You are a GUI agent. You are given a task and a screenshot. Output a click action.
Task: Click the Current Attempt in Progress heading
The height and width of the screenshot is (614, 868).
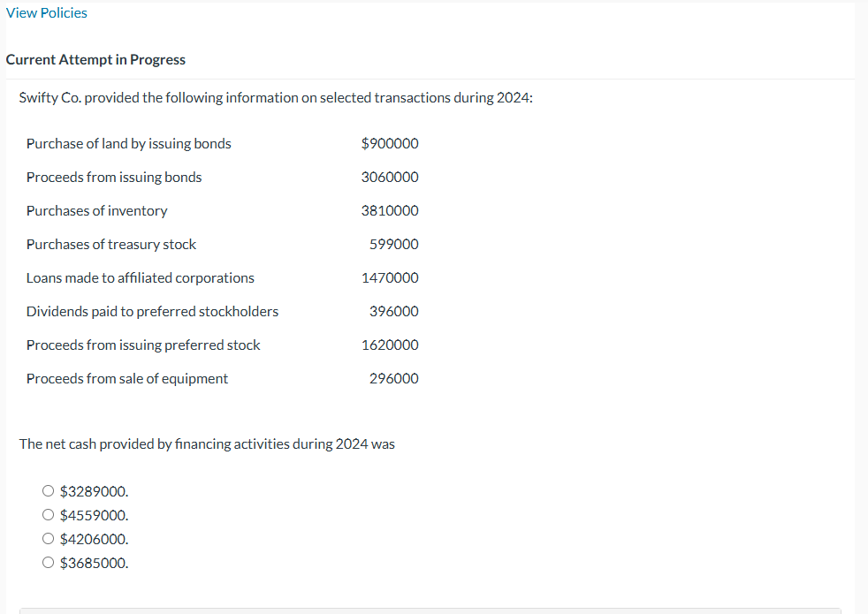[95, 59]
